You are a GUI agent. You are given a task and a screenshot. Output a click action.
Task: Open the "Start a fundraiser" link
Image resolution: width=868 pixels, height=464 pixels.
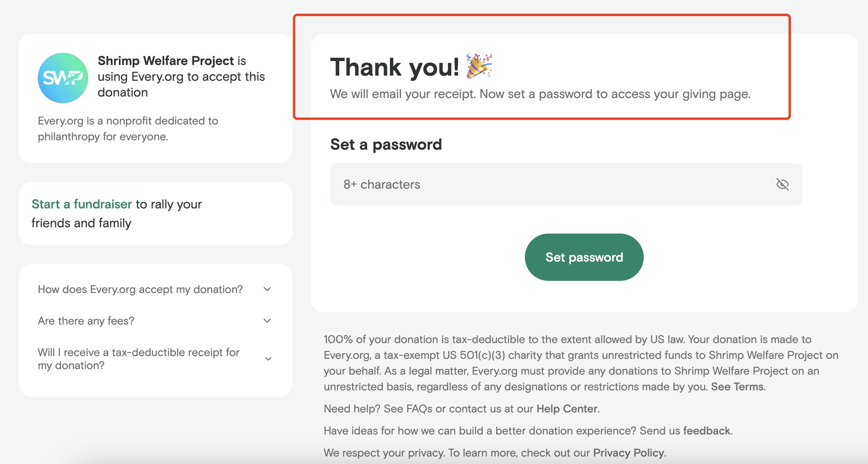[x=81, y=204]
